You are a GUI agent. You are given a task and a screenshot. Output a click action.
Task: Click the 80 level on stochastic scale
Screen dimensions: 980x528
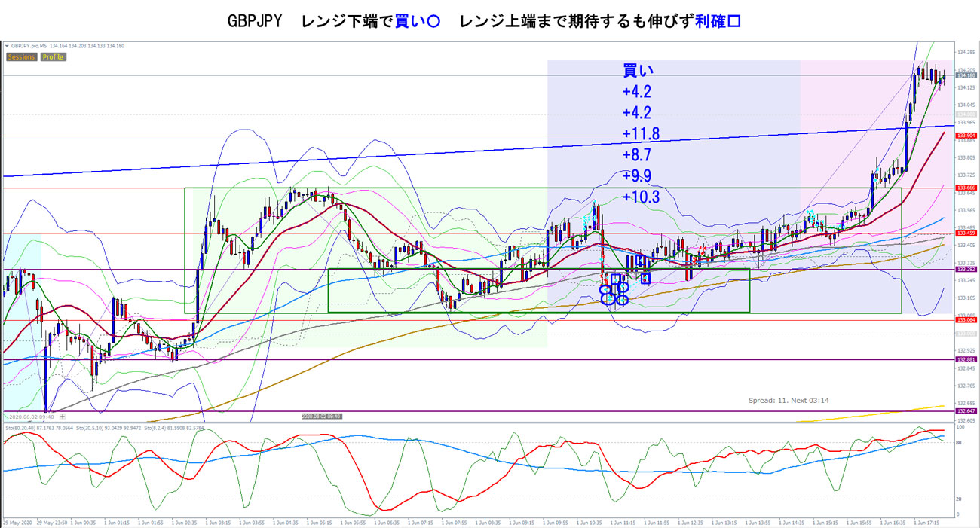coord(958,443)
